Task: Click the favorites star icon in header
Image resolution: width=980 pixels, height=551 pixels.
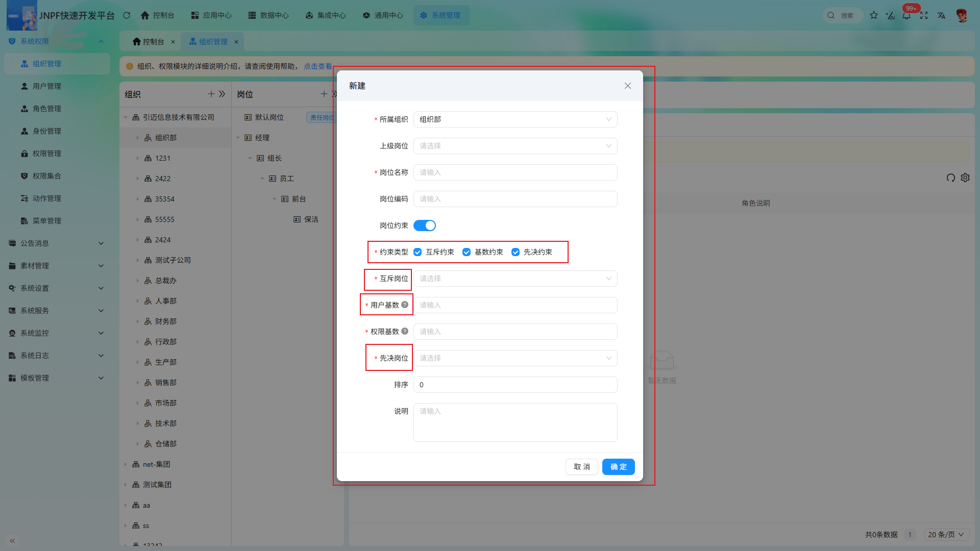Action: pyautogui.click(x=874, y=15)
